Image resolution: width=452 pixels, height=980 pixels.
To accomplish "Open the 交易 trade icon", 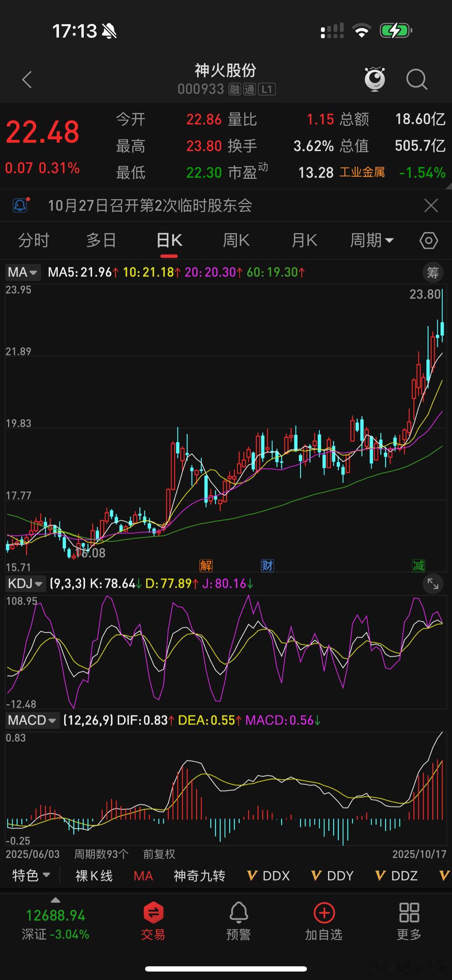I will (153, 921).
